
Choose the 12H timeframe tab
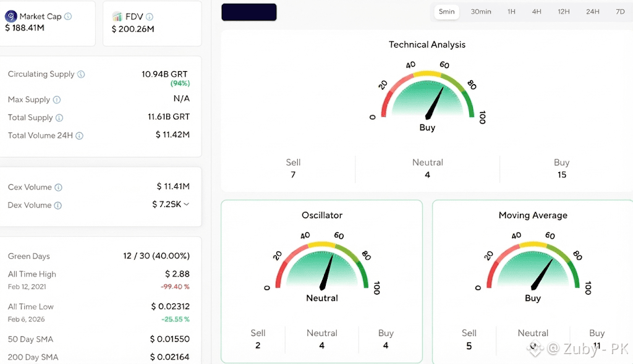564,12
